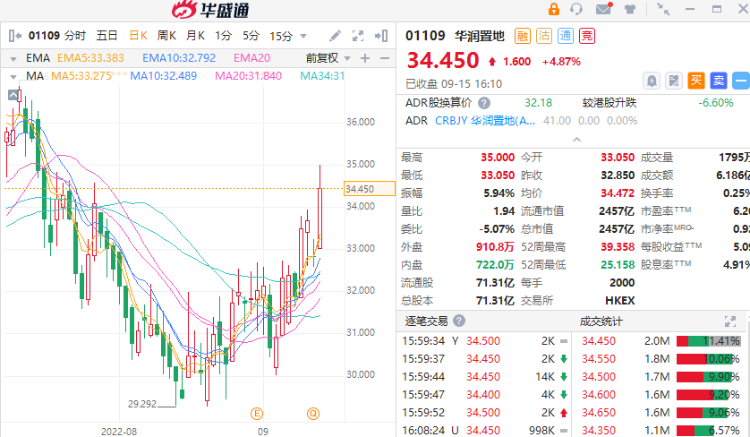Open CRBJY 华润置地 ADR link
This screenshot has height=437, width=750.
coord(485,120)
